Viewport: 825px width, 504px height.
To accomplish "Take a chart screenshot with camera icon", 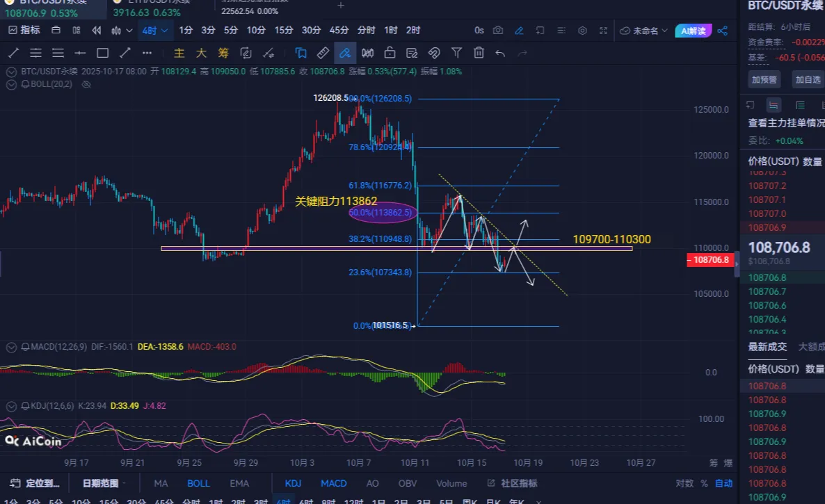I will [498, 31].
